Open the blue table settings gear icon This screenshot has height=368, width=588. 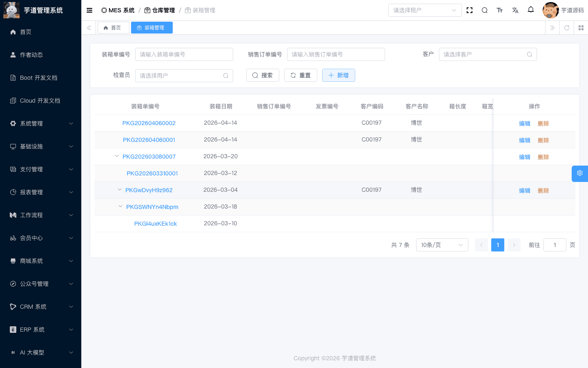[x=579, y=173]
